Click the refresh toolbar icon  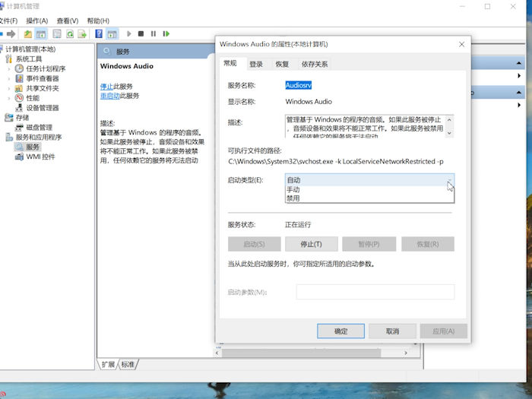(x=70, y=34)
